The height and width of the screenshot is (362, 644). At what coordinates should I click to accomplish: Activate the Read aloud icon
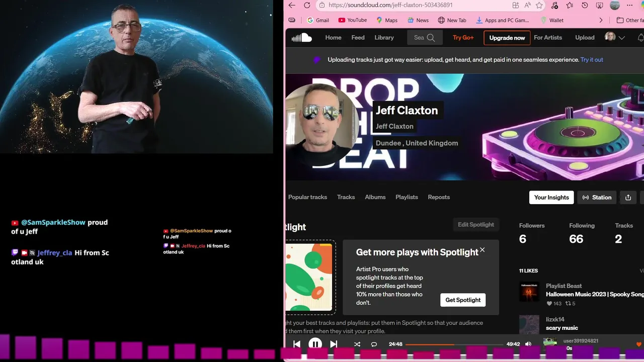[527, 5]
